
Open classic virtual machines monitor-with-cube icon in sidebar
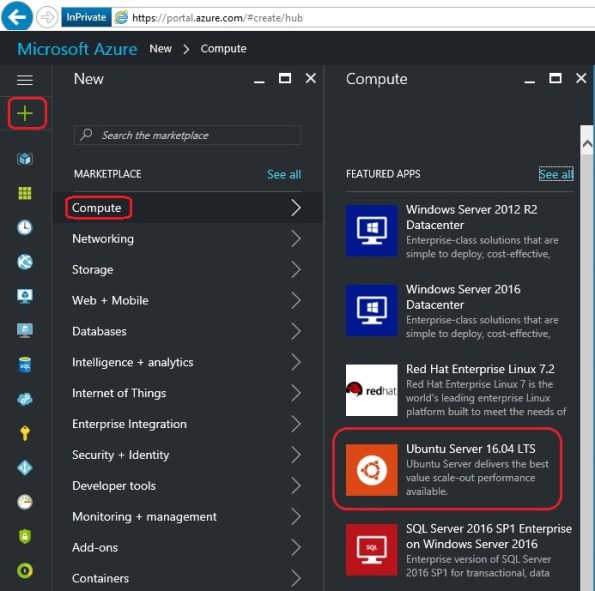coord(25,296)
